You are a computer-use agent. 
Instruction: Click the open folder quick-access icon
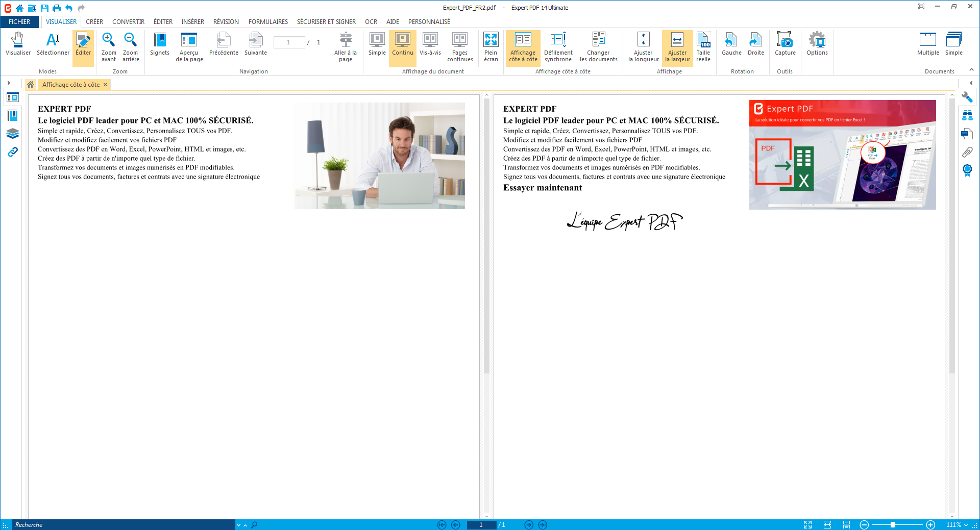(x=32, y=8)
